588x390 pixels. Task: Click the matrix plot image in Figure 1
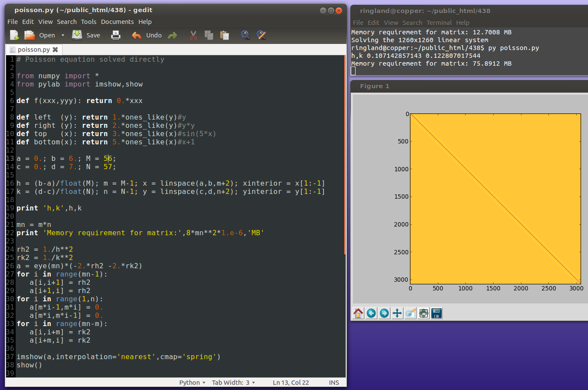[x=495, y=199]
